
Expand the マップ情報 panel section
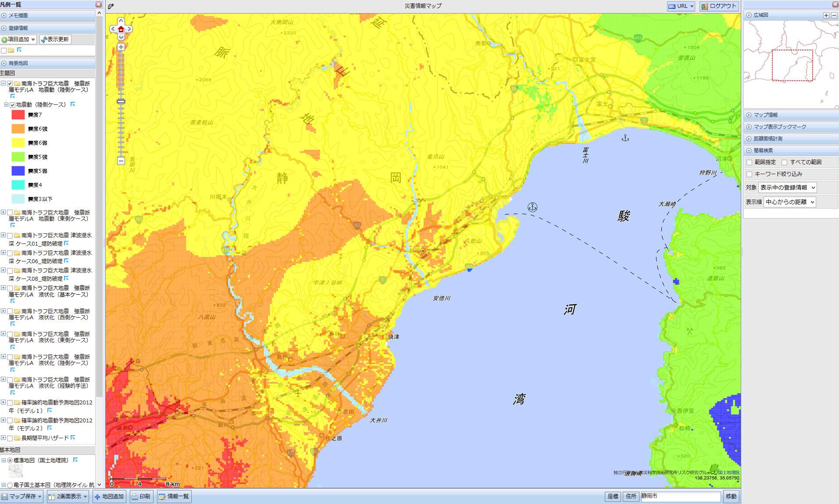(765, 115)
